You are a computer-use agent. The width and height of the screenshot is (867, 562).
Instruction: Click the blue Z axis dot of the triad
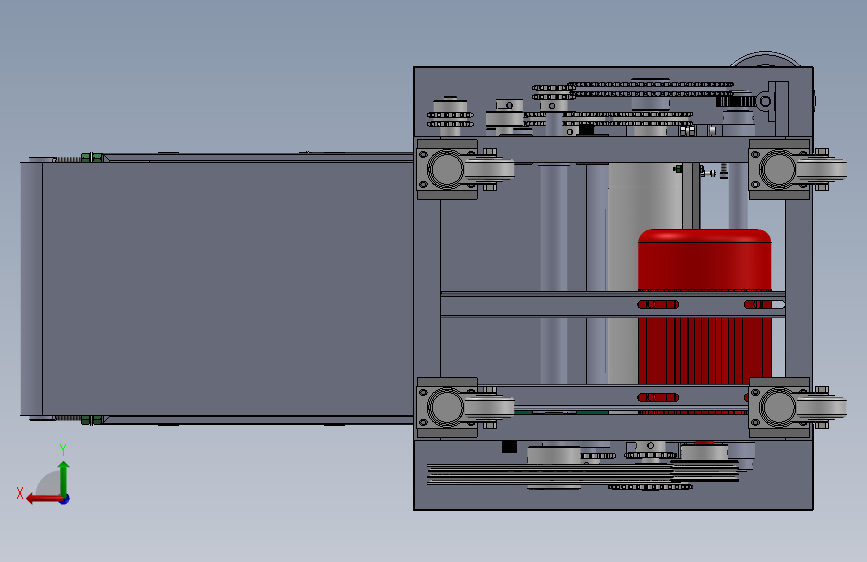click(x=65, y=499)
